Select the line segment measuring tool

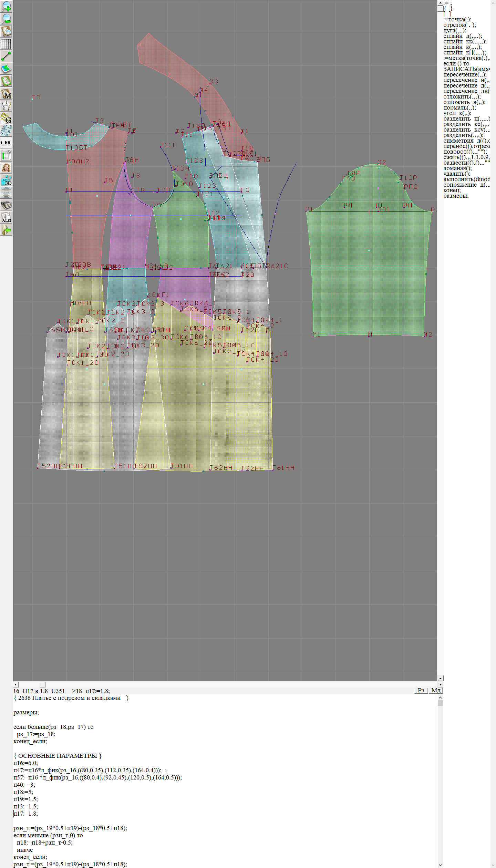click(x=6, y=56)
